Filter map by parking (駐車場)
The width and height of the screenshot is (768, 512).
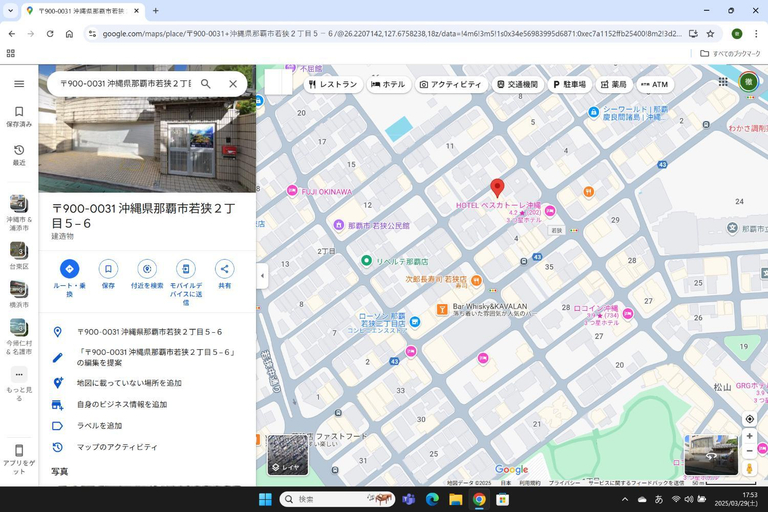570,84
